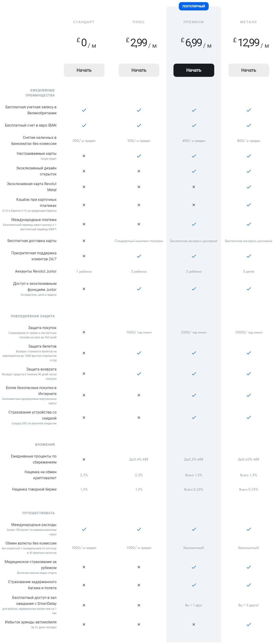
Task: Click Стандарт cross for Настраиваемые карты
Action: [x=84, y=156]
